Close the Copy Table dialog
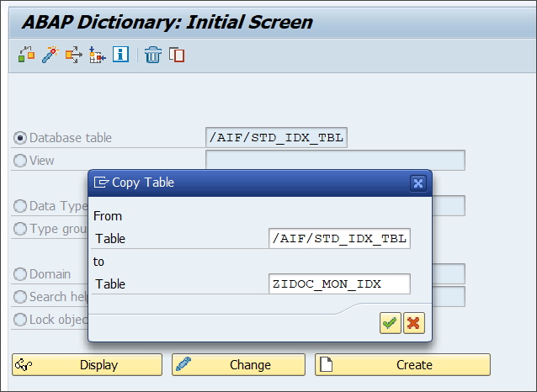537x392 pixels. (418, 183)
